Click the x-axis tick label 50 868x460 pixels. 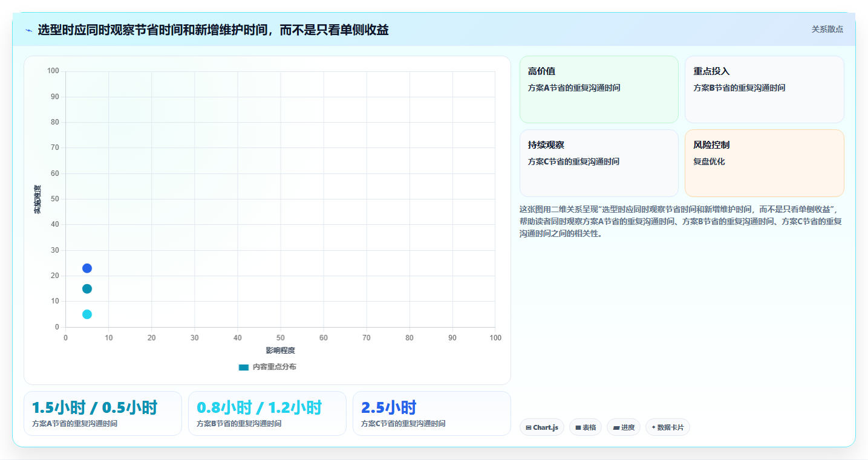281,337
